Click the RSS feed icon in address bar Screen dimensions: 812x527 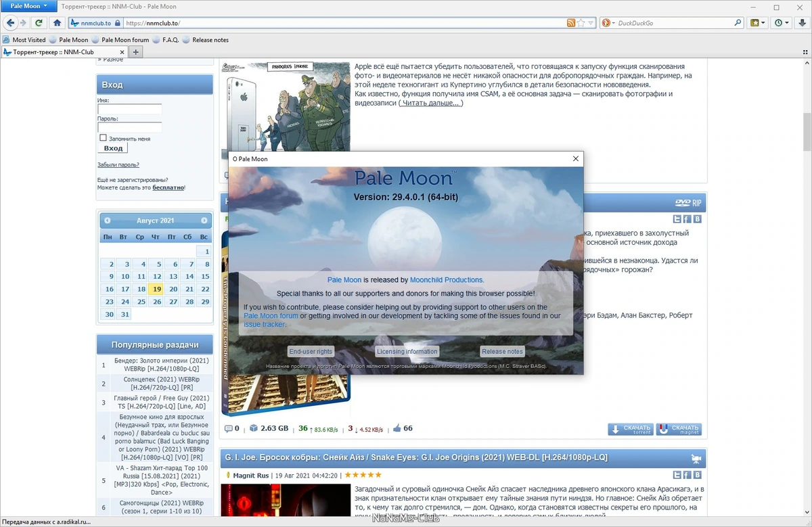pyautogui.click(x=572, y=22)
